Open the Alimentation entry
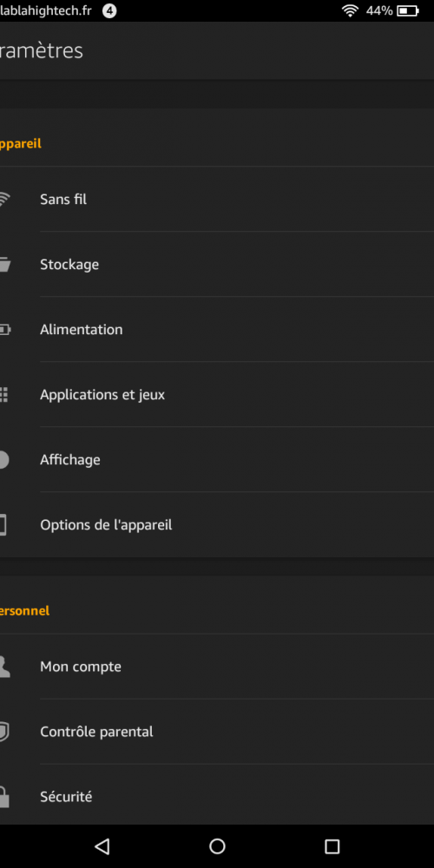Screen dimensions: 434x868 [217, 330]
